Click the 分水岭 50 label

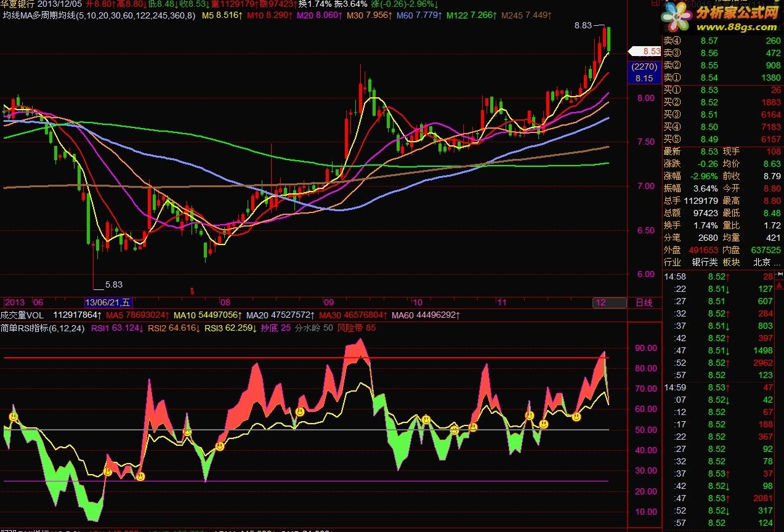click(314, 328)
